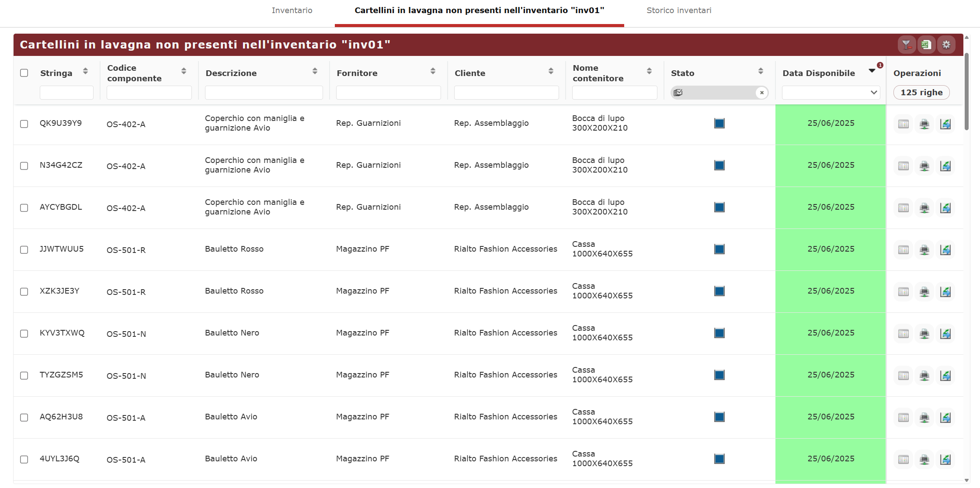Open the Storico inventari tab
Screen dimensions: 980x488
[679, 10]
